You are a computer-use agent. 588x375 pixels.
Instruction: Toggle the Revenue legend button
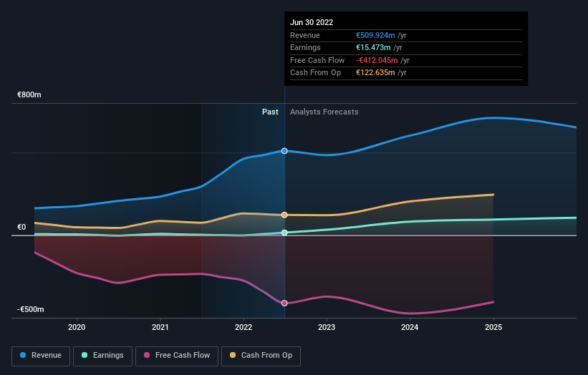click(41, 356)
